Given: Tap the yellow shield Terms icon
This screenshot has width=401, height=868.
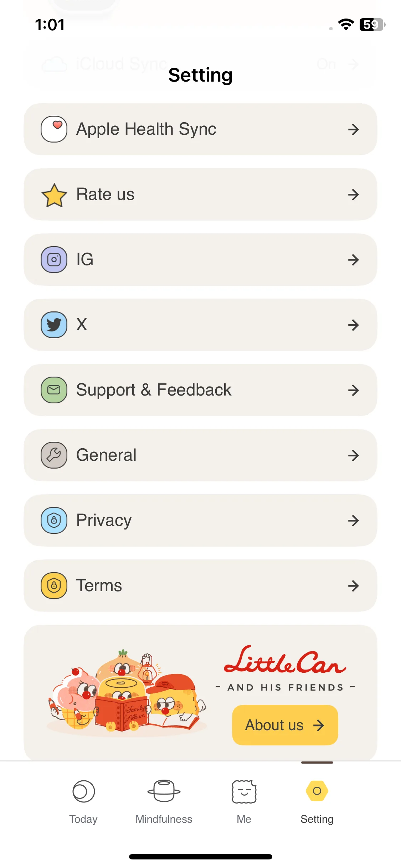Looking at the screenshot, I should pos(54,585).
